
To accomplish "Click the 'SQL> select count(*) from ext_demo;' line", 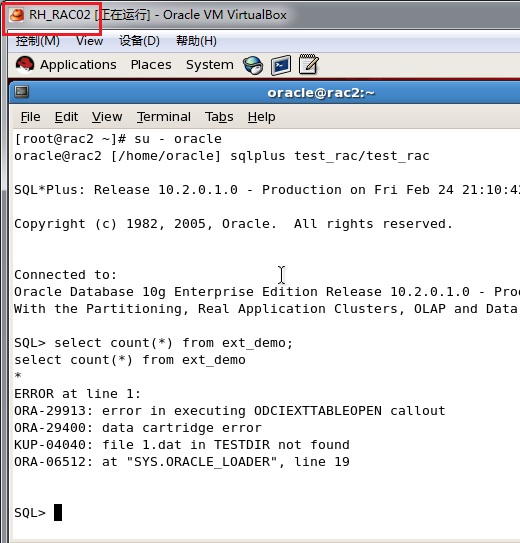I will click(x=153, y=343).
